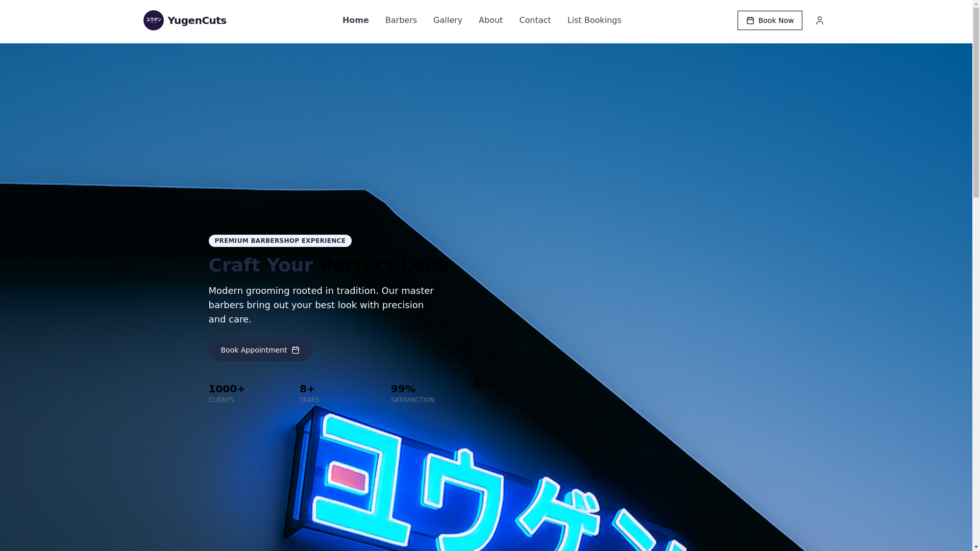Click the 8+ years statistic

coord(309,394)
